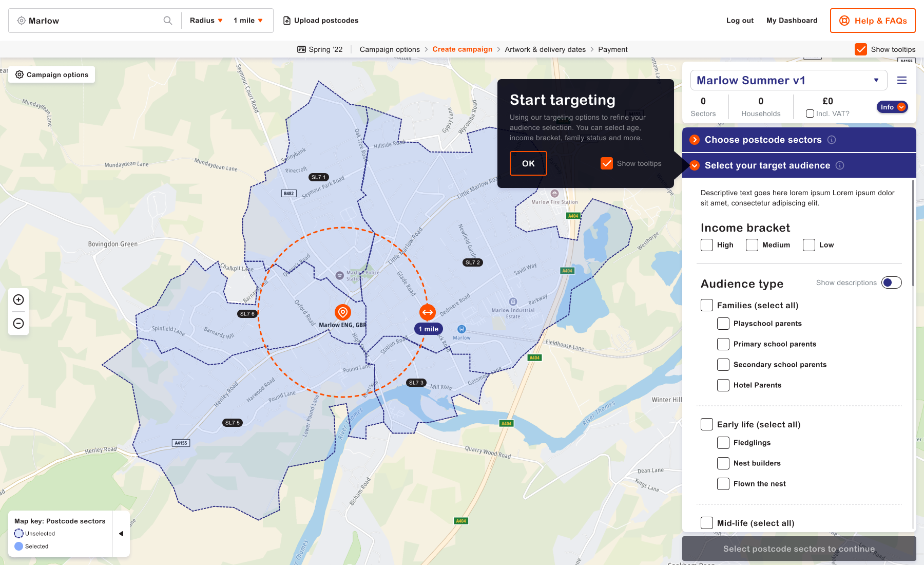Click the audience panel vertical scrollbar
Viewport: 924px width, 565px height.
914,233
